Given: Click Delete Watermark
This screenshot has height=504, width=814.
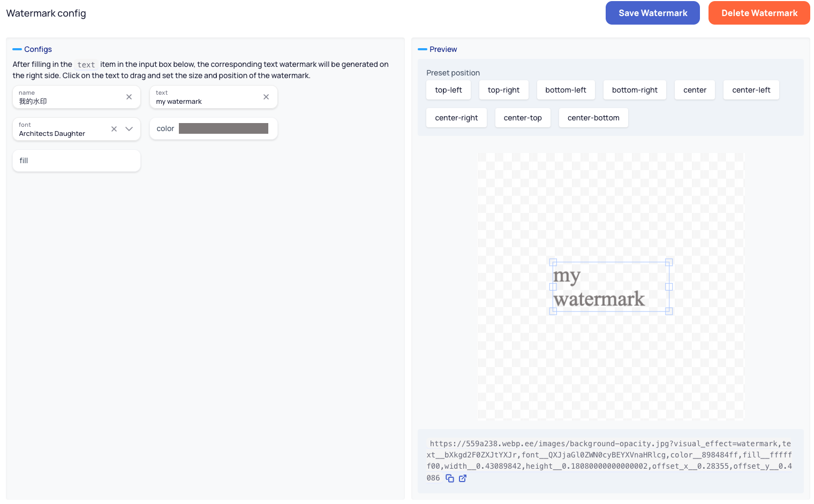Looking at the screenshot, I should click(759, 13).
